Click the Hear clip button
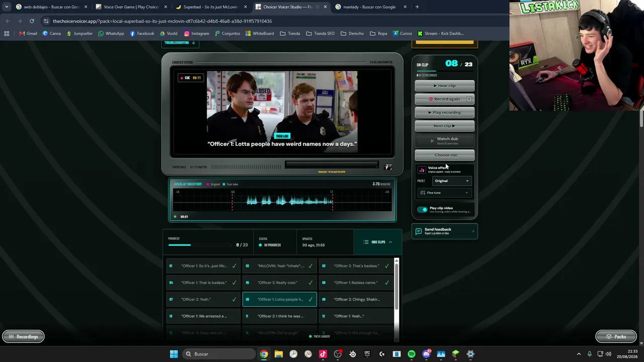 click(x=445, y=86)
